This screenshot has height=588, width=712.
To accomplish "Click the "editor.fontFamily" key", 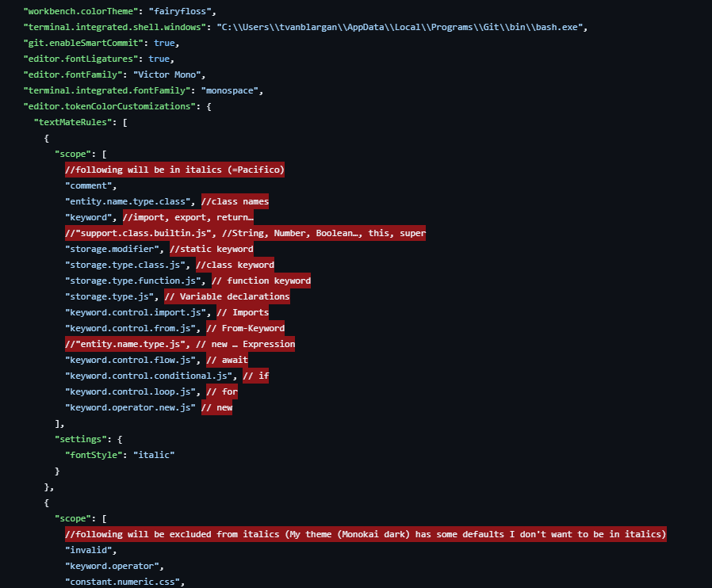I will 73,74.
